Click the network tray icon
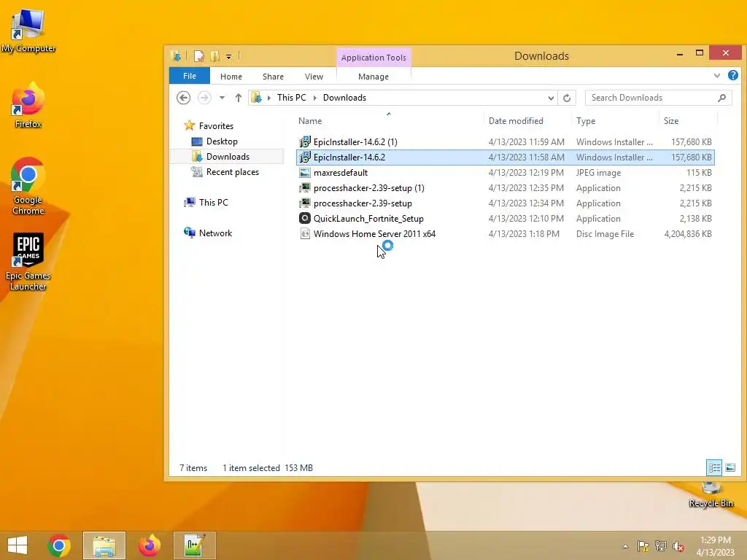 661,546
